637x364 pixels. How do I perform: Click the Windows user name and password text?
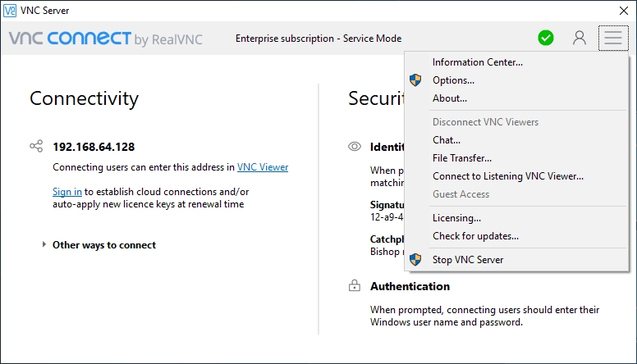447,322
